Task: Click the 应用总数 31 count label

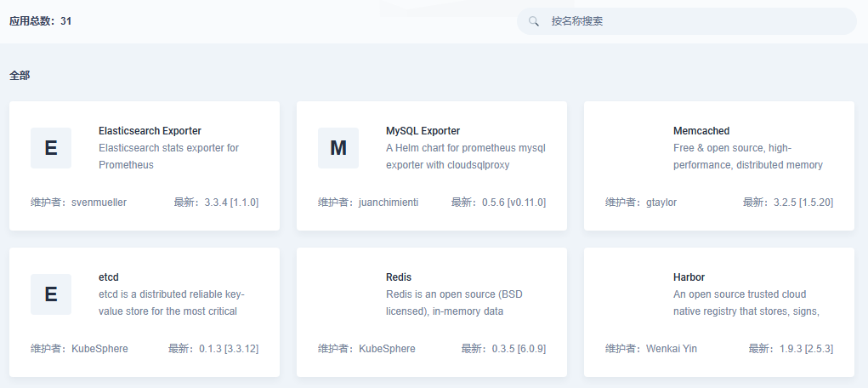Action: tap(40, 21)
